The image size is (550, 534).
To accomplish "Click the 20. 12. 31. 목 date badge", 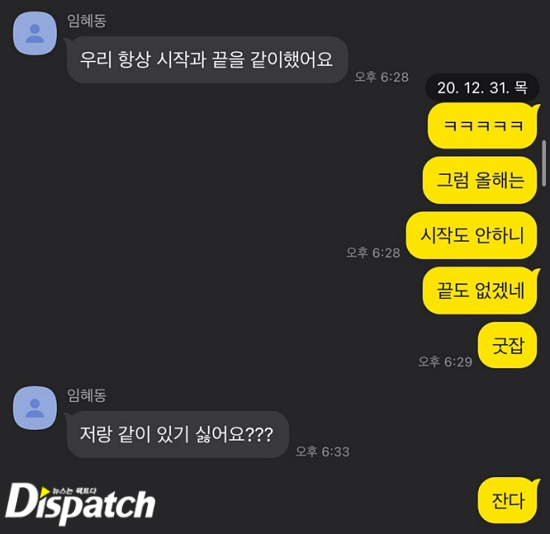I will [482, 87].
